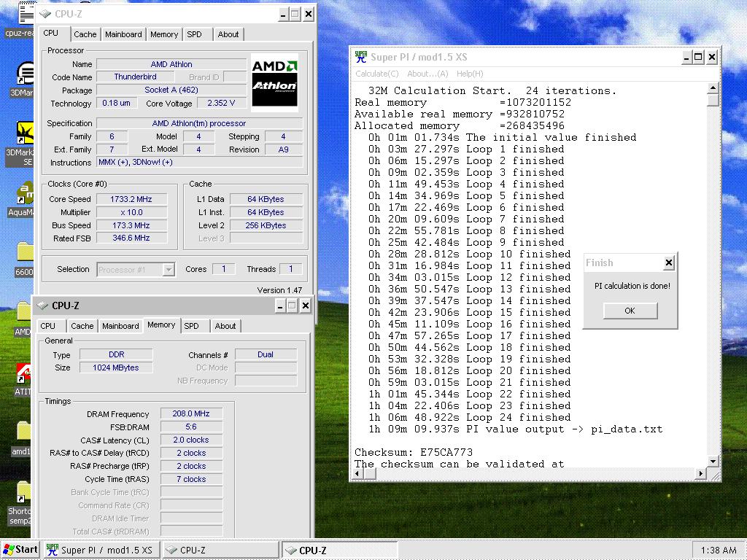
Task: Select the Mainboard tab in the upper CPU-Z
Action: [123, 34]
